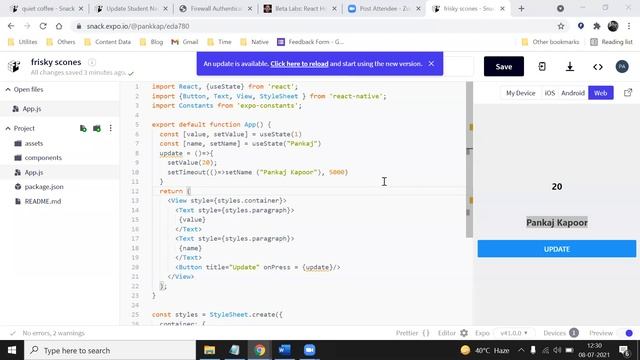Click the frisky scones project title
The image size is (640, 360).
coord(56,62)
